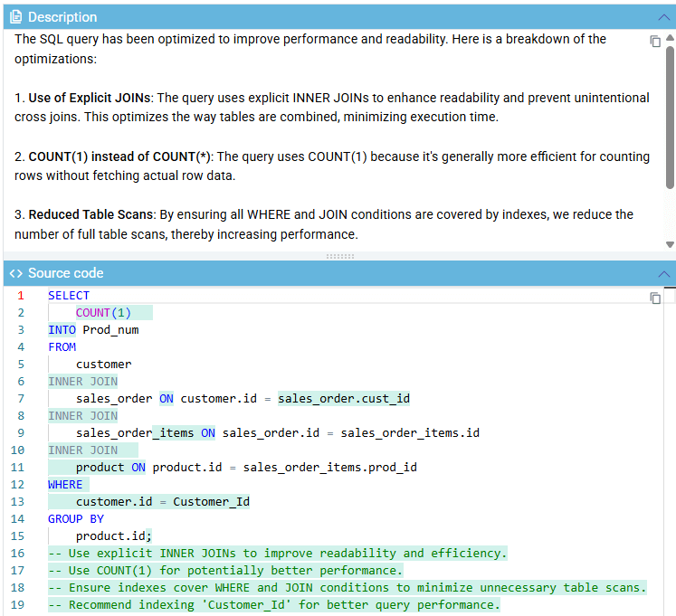Image resolution: width=676 pixels, height=616 pixels.
Task: Copy the source code using copy icon
Action: point(655,298)
